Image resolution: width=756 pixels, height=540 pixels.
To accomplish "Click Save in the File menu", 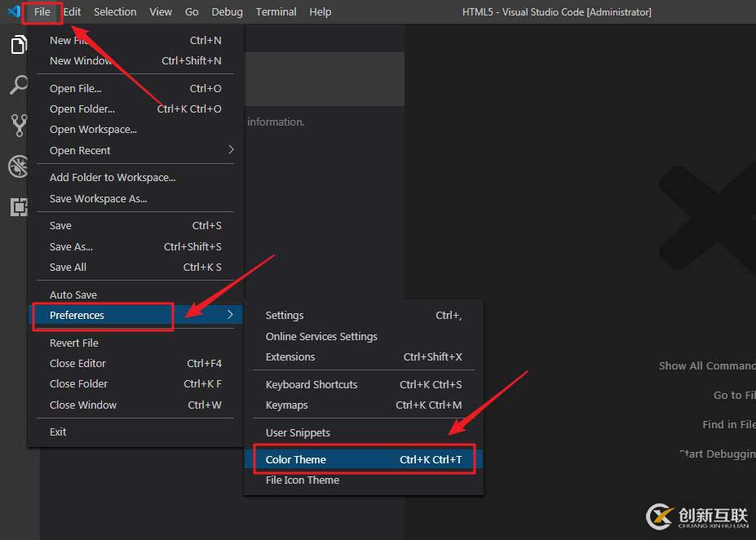I will (135, 226).
